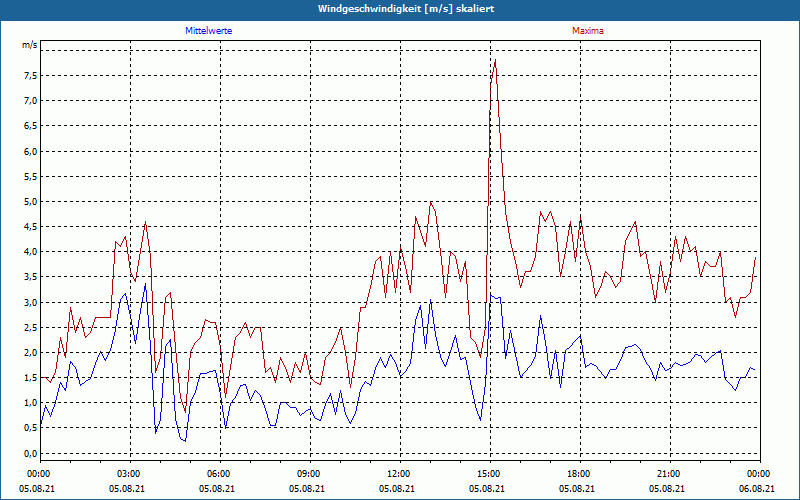This screenshot has height=500, width=800.
Task: Click the '2,0' y-axis value
Action: (x=31, y=353)
